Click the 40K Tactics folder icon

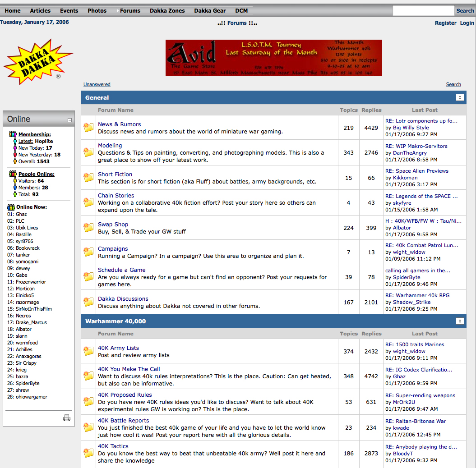(x=88, y=453)
